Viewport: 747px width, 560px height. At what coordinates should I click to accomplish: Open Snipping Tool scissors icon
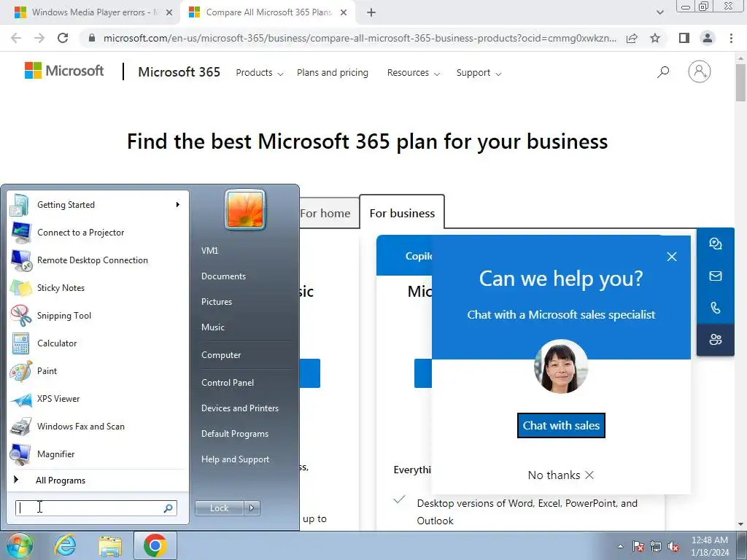coord(20,315)
